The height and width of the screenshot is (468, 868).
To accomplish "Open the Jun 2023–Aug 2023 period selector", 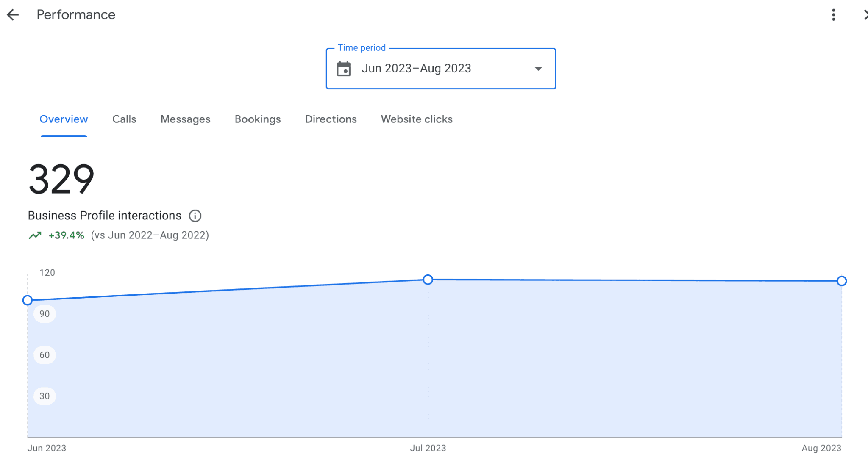I will pos(416,69).
